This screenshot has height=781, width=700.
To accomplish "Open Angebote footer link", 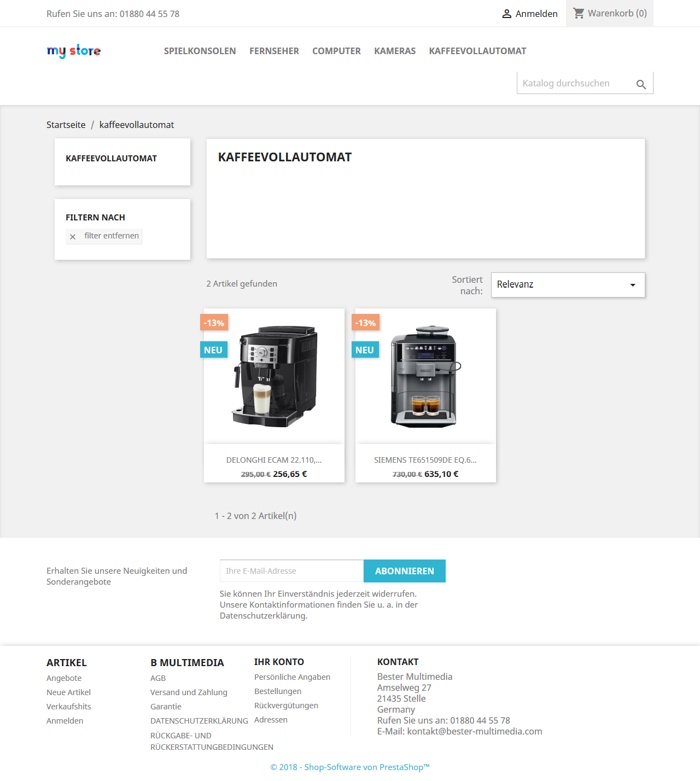I will click(x=64, y=678).
